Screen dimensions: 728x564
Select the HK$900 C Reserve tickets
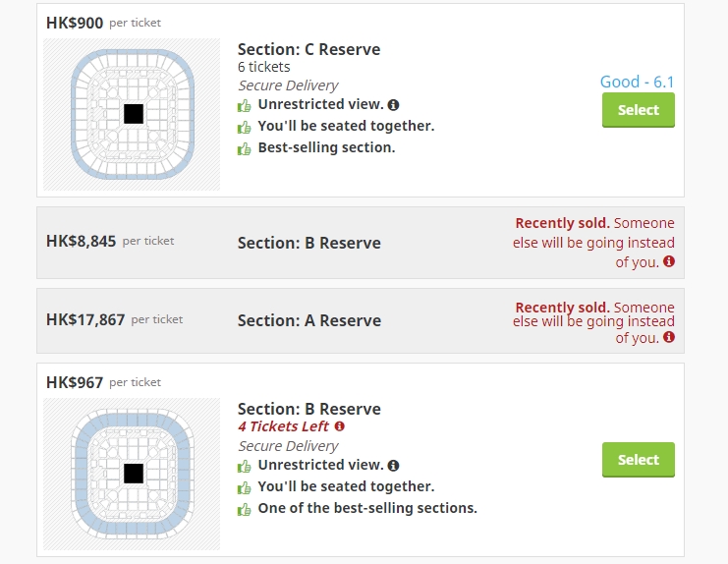pos(639,110)
